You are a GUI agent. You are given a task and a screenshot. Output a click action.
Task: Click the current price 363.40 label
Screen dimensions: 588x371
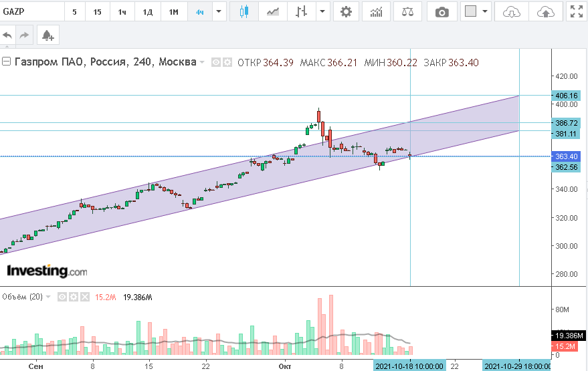566,156
